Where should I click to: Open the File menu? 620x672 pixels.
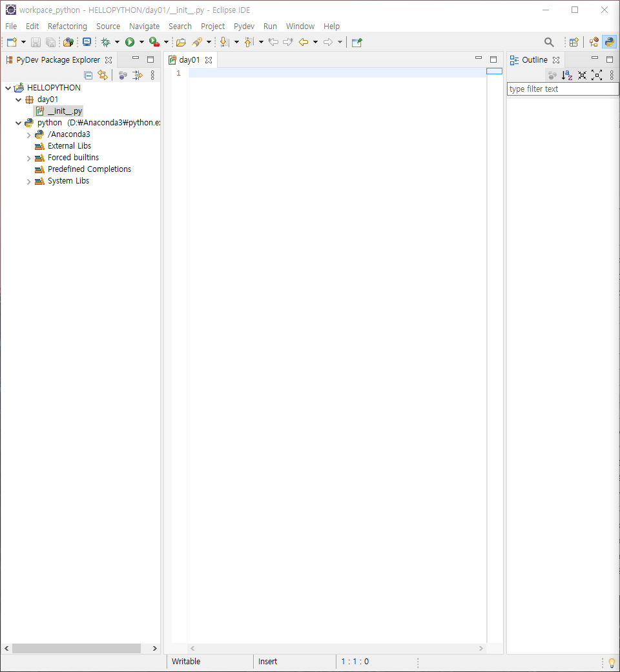tap(11, 26)
